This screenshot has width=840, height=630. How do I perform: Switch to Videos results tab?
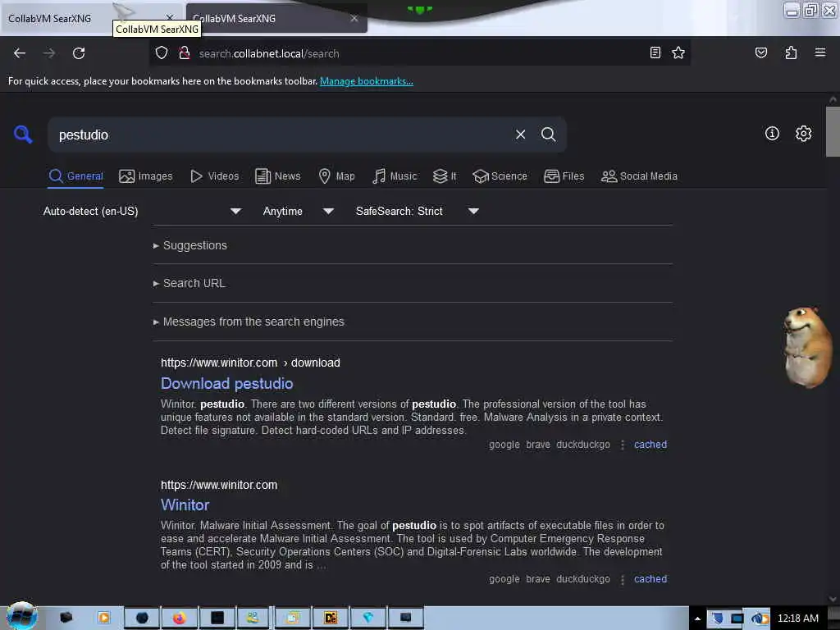pos(215,176)
